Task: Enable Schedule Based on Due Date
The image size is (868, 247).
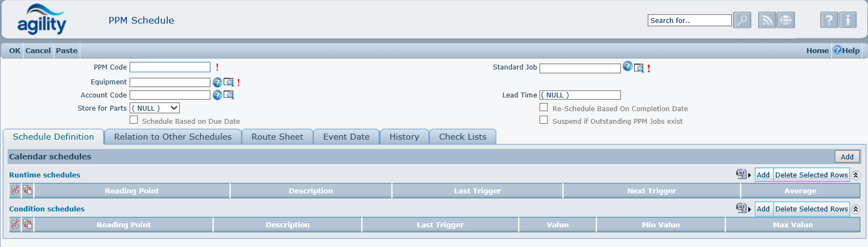Action: [x=133, y=119]
